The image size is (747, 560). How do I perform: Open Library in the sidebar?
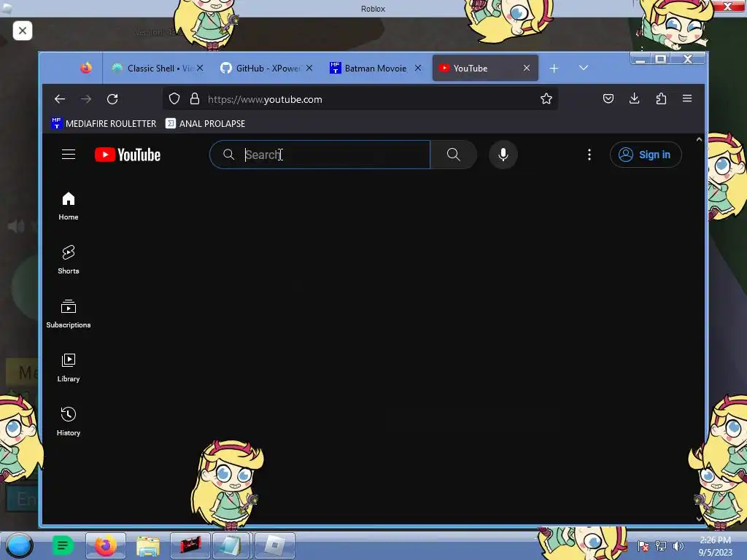click(x=69, y=367)
